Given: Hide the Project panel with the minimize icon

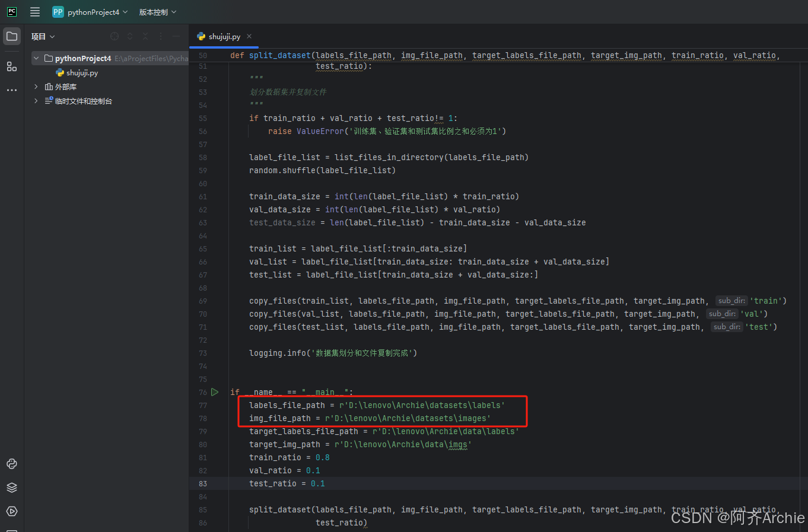Looking at the screenshot, I should (176, 36).
